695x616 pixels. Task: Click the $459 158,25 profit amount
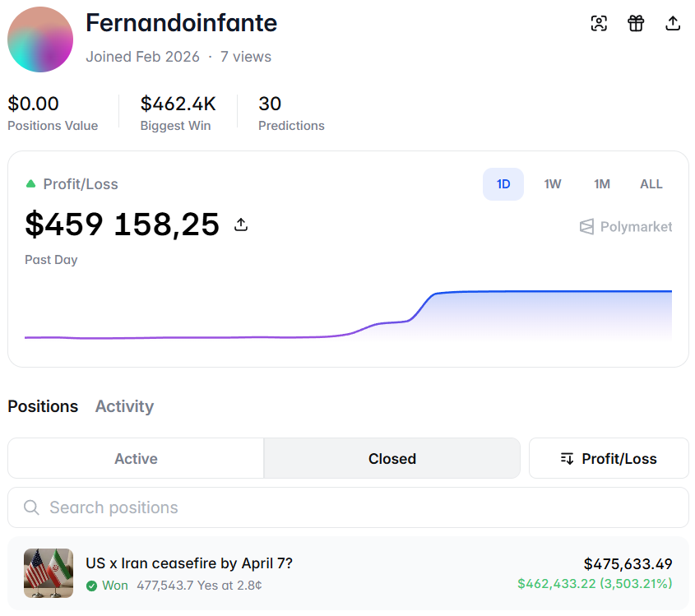[x=123, y=225]
